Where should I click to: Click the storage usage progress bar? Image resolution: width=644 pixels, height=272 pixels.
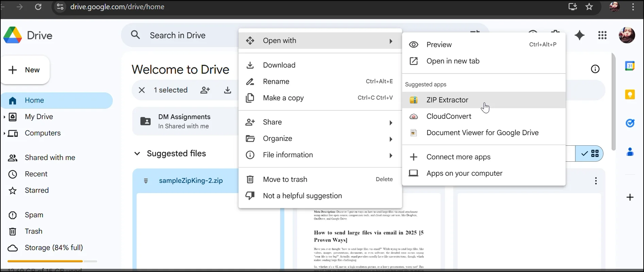pos(52,261)
